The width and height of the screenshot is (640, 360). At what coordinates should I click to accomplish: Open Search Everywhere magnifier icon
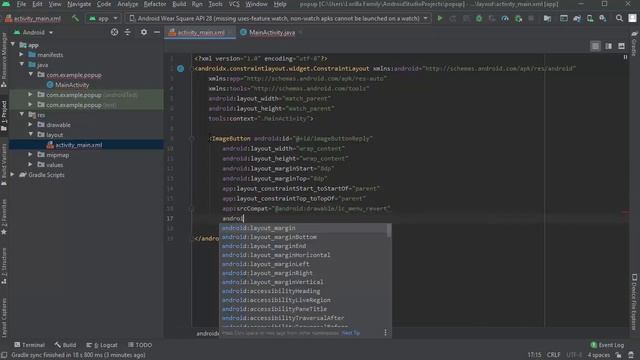click(619, 18)
